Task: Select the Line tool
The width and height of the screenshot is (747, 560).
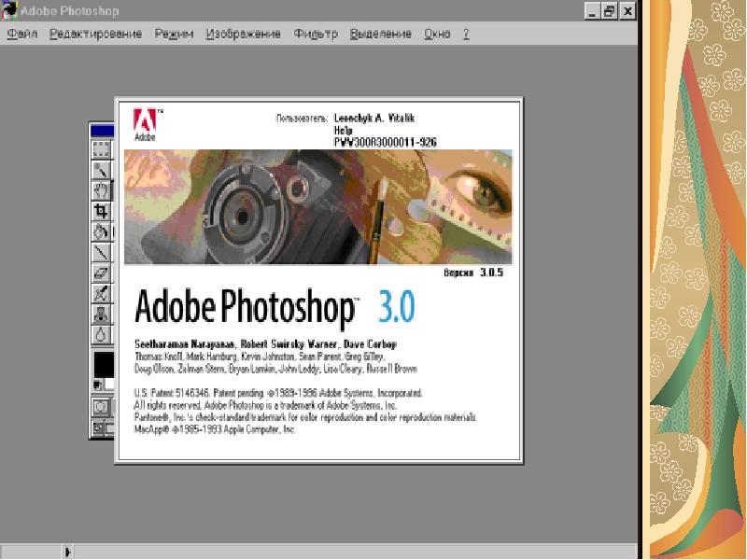Action: tap(102, 252)
